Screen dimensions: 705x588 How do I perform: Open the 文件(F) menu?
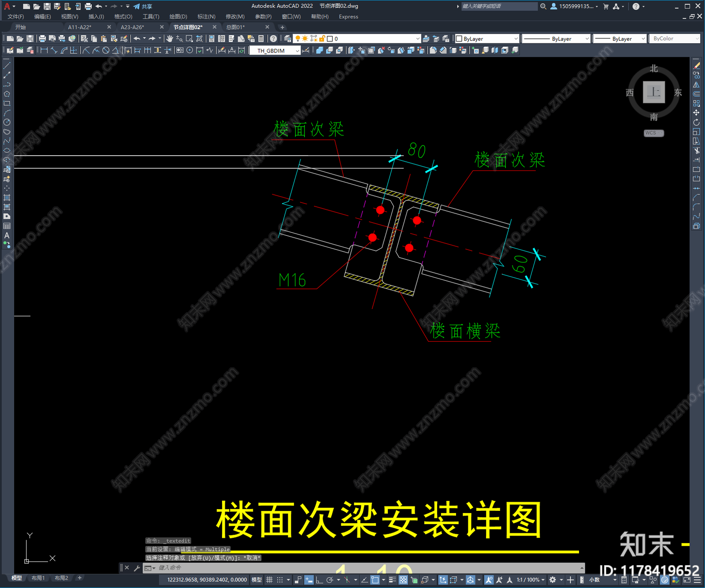(x=16, y=17)
